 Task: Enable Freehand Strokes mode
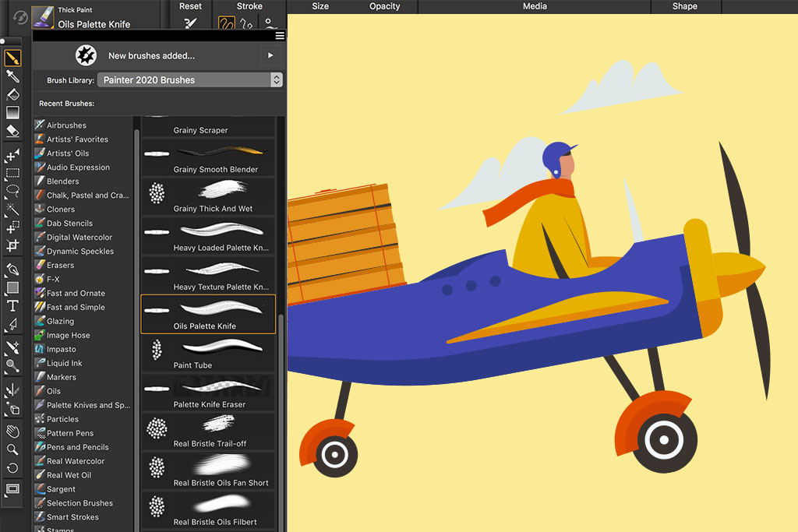pos(227,23)
